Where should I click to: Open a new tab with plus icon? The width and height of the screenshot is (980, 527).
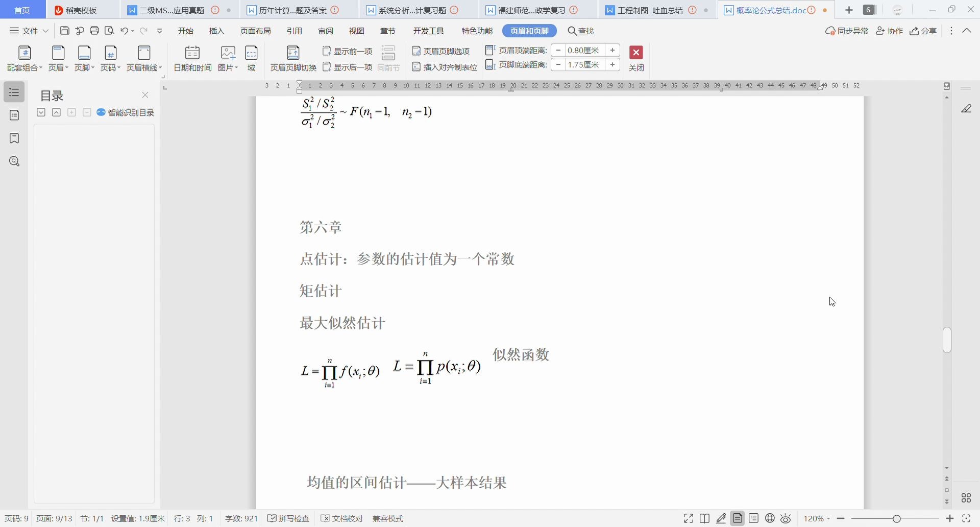[x=849, y=10]
